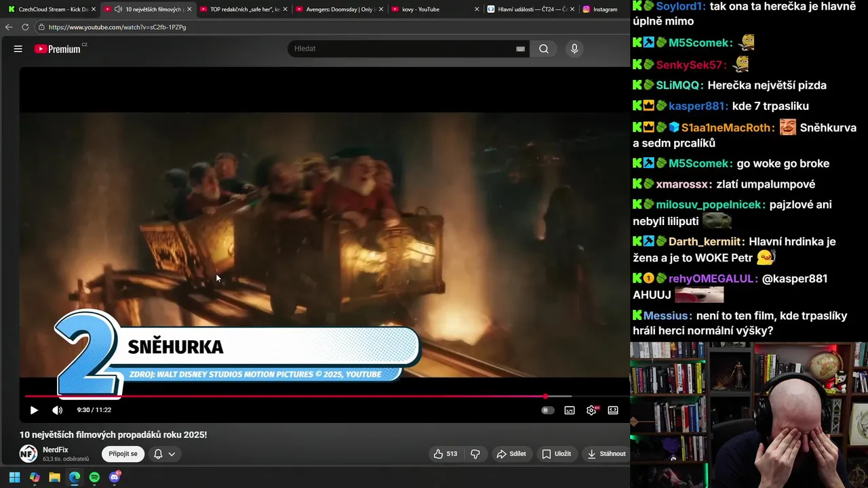
Task: View site information lock icon
Action: [x=41, y=27]
